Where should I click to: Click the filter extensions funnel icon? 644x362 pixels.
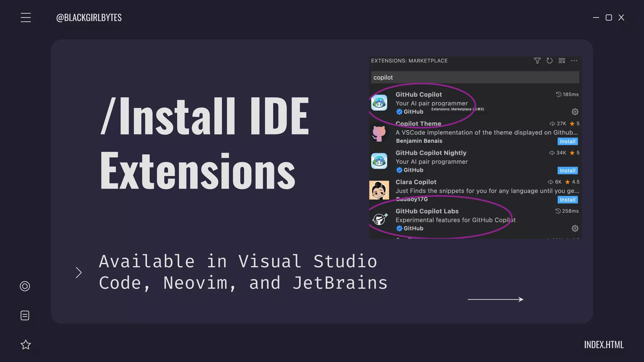click(x=537, y=61)
